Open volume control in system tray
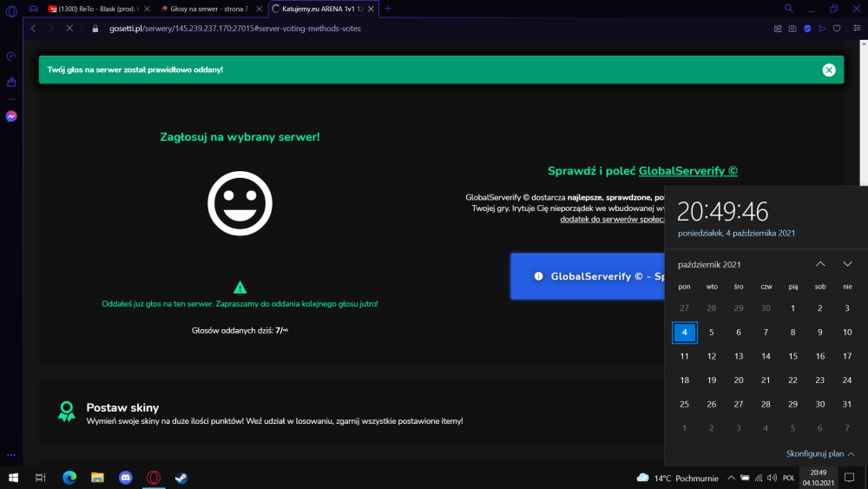The height and width of the screenshot is (489, 868). pyautogui.click(x=773, y=478)
